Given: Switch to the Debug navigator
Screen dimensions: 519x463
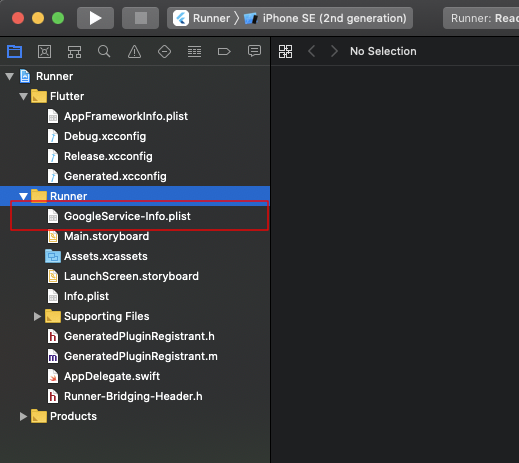Looking at the screenshot, I should pyautogui.click(x=194, y=51).
